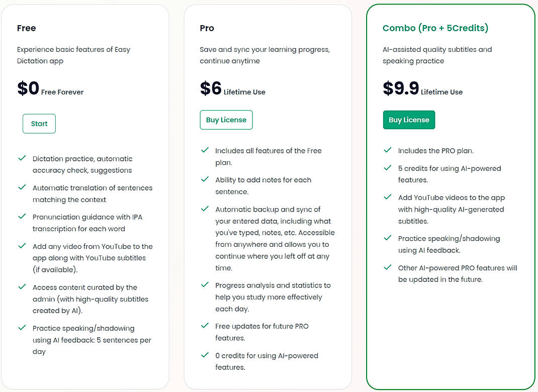Viewport: 538px width, 392px height.
Task: Click the green Buy License button for Combo
Action: [x=409, y=120]
